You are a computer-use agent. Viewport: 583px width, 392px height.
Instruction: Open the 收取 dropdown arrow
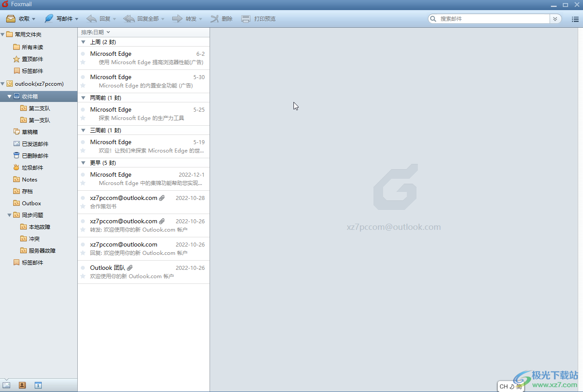click(33, 19)
